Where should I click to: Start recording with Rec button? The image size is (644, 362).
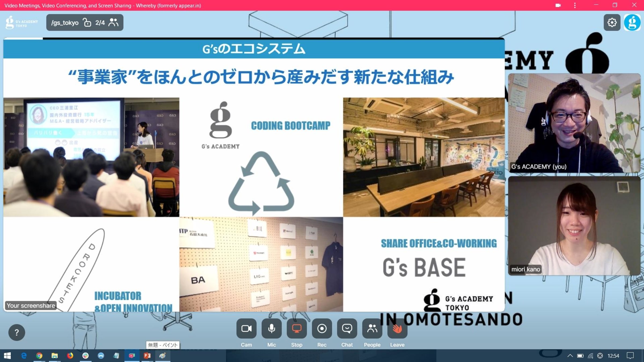click(322, 328)
